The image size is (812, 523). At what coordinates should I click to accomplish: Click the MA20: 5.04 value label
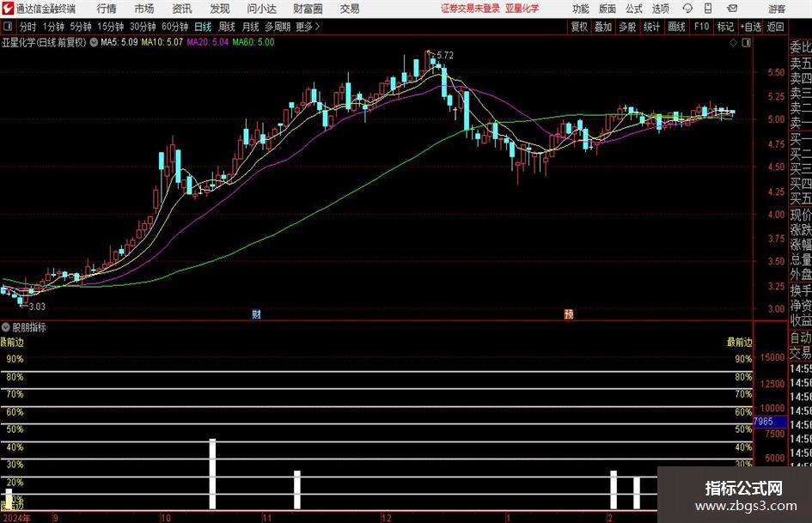208,42
